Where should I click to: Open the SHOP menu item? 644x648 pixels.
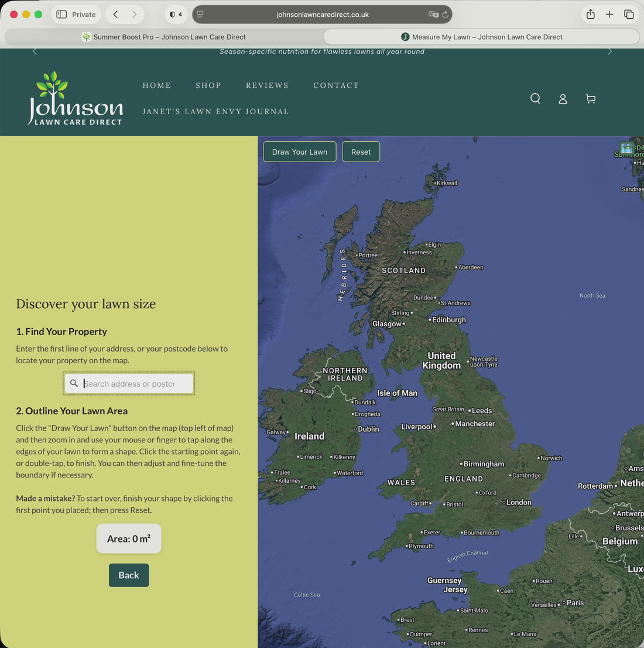tap(208, 86)
